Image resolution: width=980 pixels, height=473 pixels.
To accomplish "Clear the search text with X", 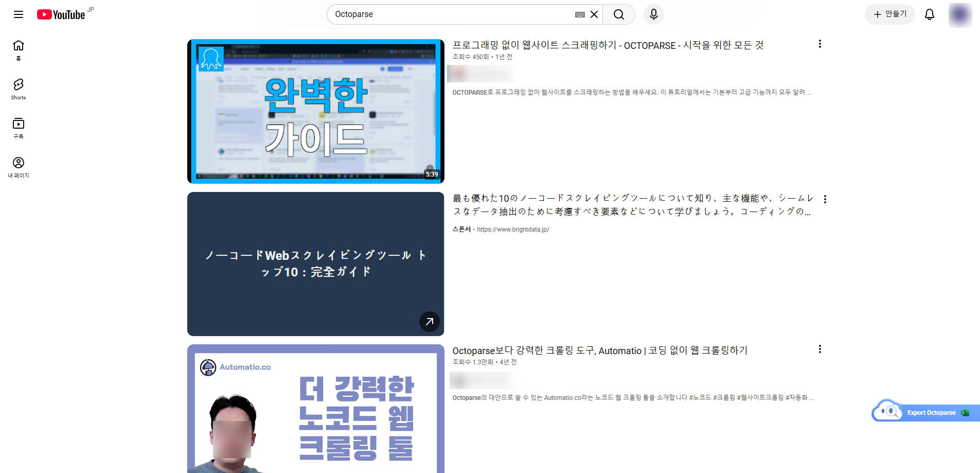I will point(594,14).
